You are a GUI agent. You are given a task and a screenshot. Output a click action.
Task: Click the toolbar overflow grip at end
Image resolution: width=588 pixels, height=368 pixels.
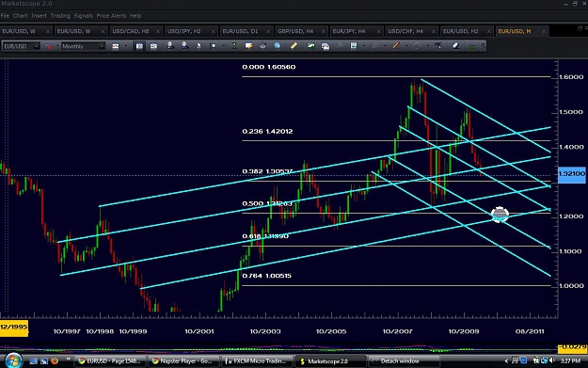pos(483,46)
